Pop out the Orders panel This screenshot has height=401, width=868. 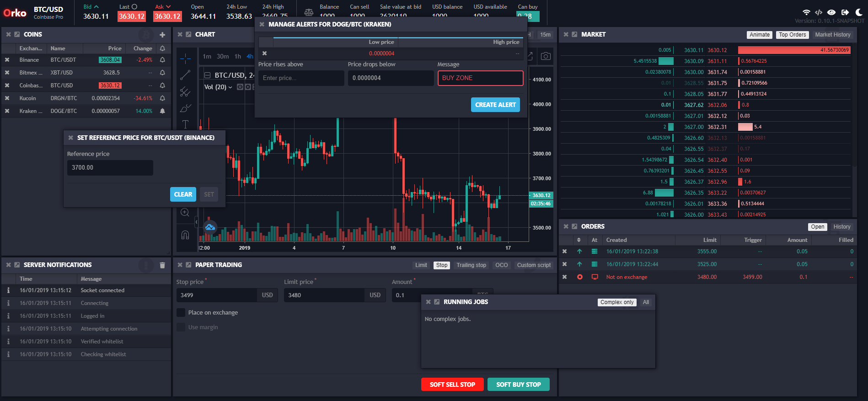coord(574,227)
